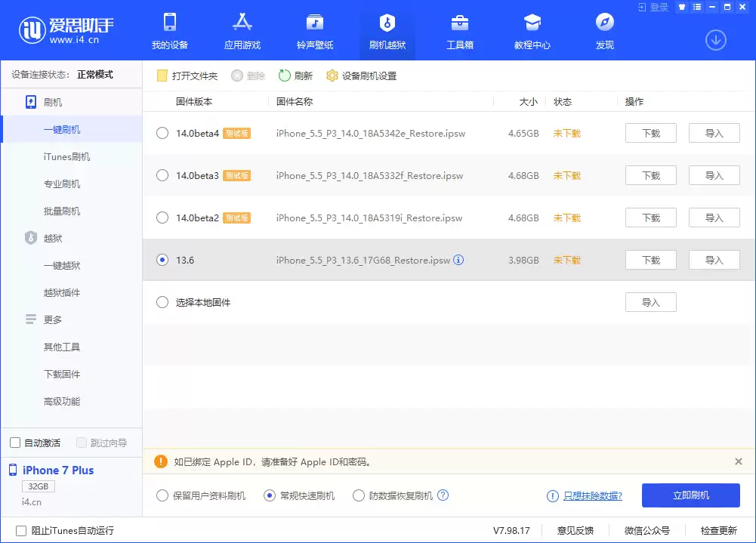Import firmware for 14.0beta3 row
756x543 pixels.
click(714, 175)
